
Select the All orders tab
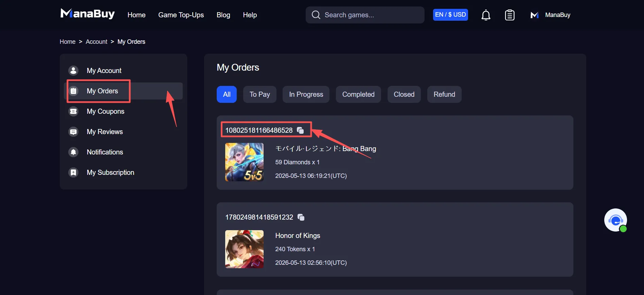227,94
